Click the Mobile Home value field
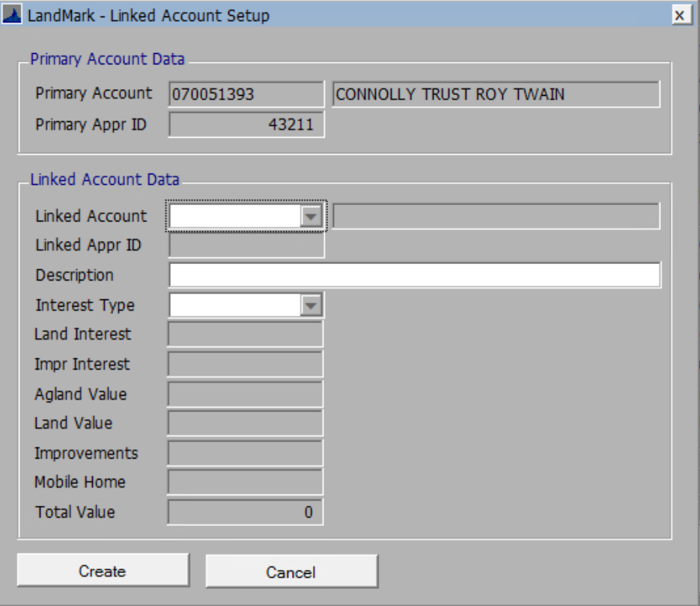 [x=247, y=483]
